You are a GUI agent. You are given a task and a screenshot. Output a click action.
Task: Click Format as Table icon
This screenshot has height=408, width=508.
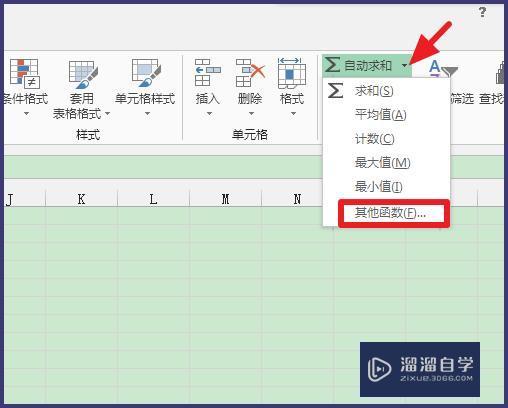pyautogui.click(x=83, y=75)
